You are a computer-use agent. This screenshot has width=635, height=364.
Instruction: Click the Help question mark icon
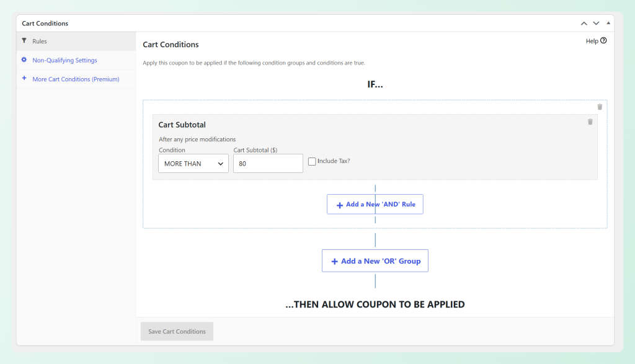coord(603,40)
